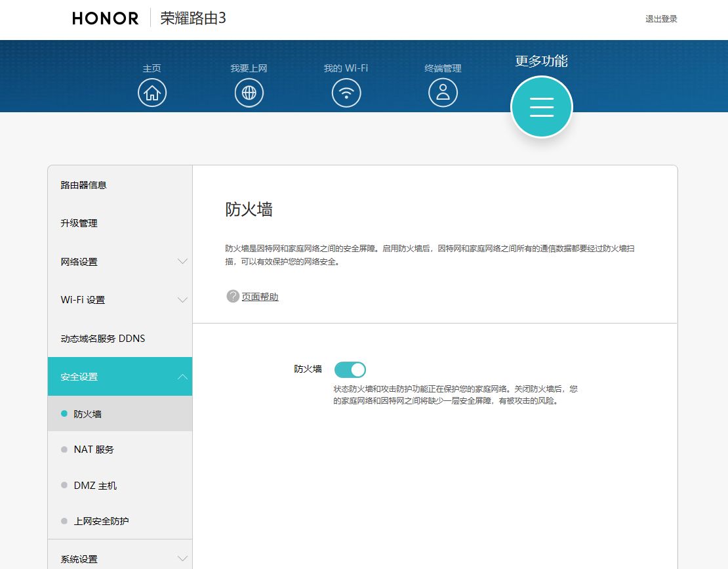This screenshot has height=569, width=728.
Task: Click the 荣耀路由3 product title
Action: point(193,18)
